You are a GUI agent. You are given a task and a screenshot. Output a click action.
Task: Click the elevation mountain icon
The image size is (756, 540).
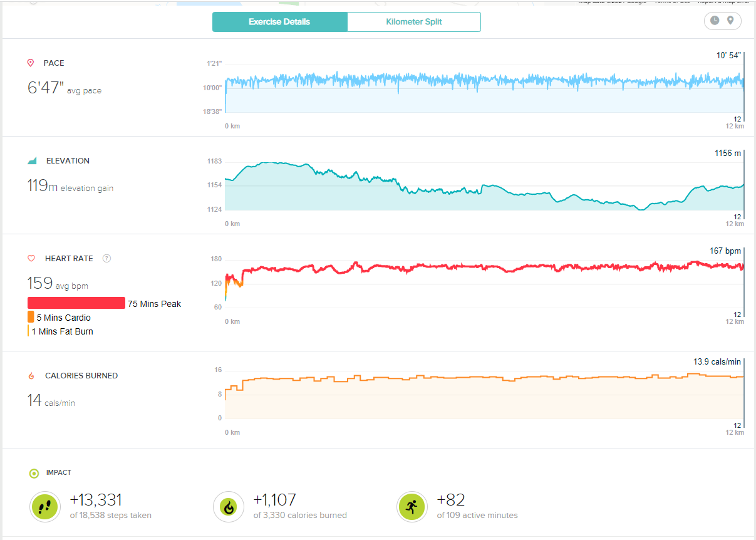[33, 161]
